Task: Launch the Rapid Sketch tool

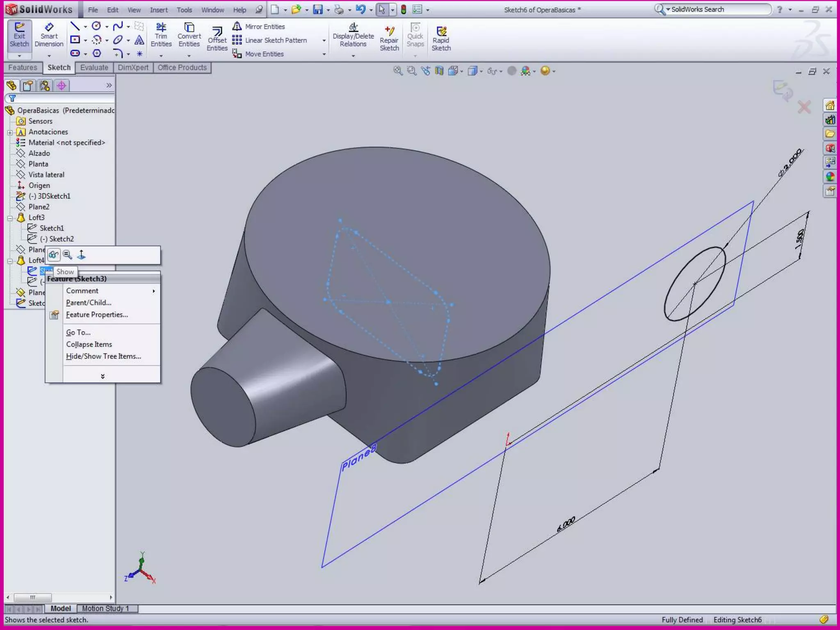Action: pos(441,39)
